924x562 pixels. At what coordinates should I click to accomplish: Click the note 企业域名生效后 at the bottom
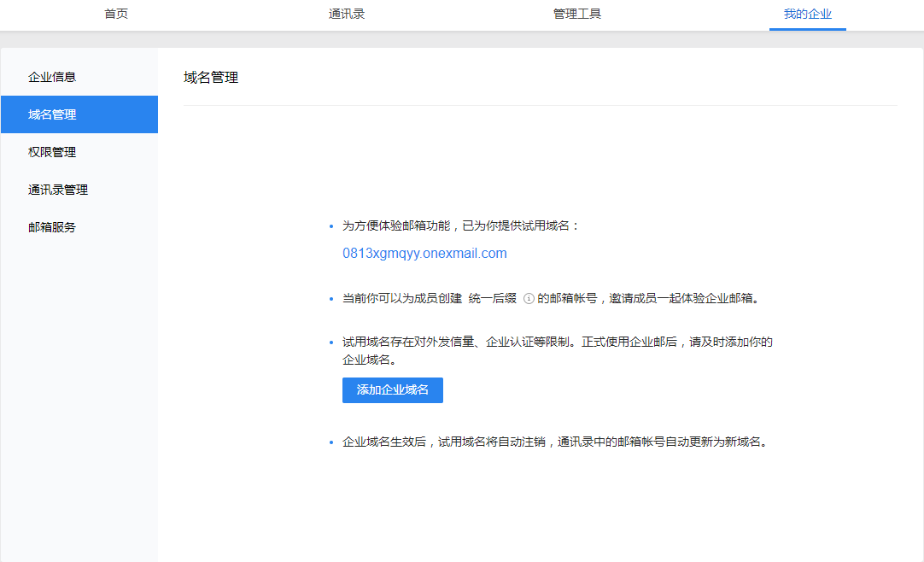tap(553, 442)
